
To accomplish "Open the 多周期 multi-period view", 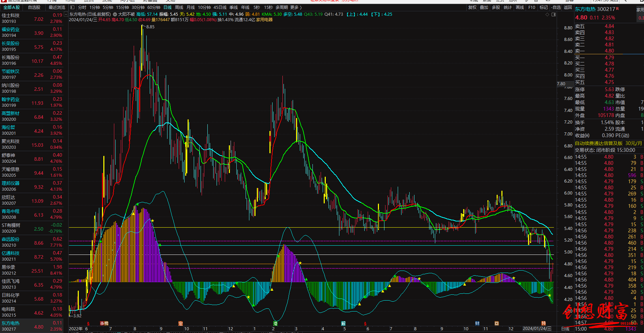I will click(x=282, y=7).
